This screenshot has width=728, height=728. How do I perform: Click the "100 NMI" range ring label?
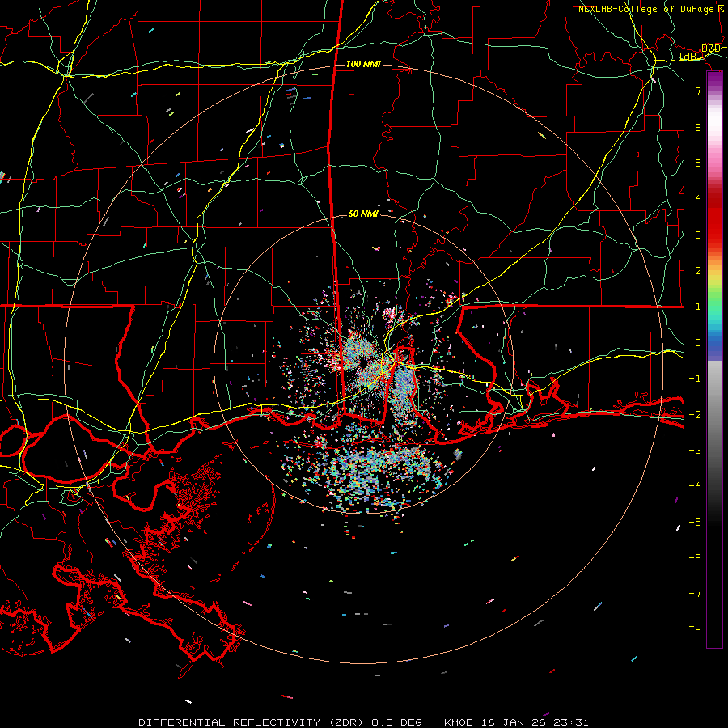point(363,64)
